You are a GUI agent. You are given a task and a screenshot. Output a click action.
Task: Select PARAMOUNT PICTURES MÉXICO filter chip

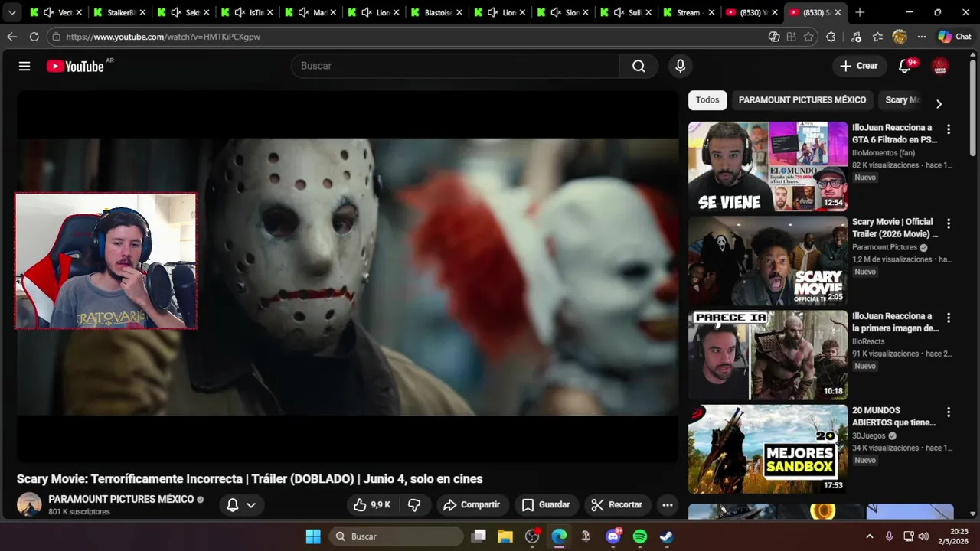(802, 100)
